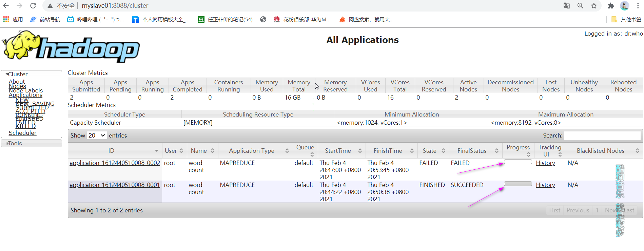Filter applications by KILLED state
This screenshot has height=251, width=644.
[25, 126]
